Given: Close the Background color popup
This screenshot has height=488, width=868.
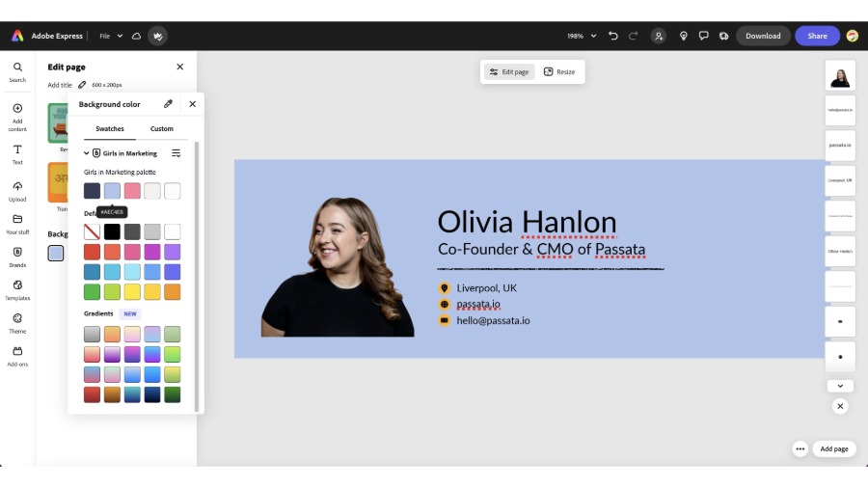Looking at the screenshot, I should coord(192,104).
